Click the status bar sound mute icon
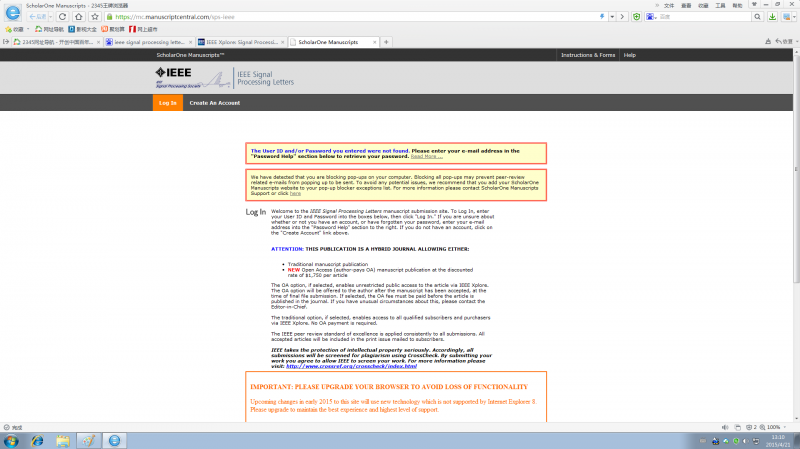800x449 pixels. tap(725, 427)
